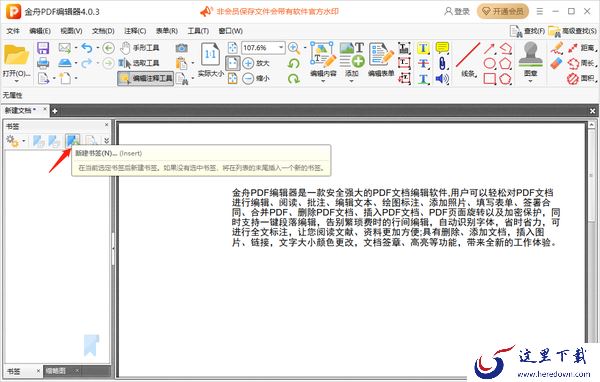Click the 登录 login link
Screen dimensions: 600x382
[x=457, y=11]
